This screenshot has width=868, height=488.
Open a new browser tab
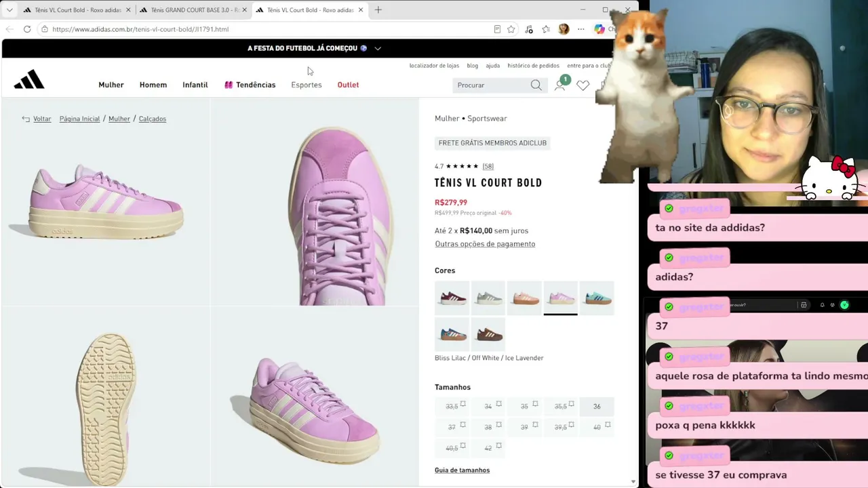click(x=378, y=9)
